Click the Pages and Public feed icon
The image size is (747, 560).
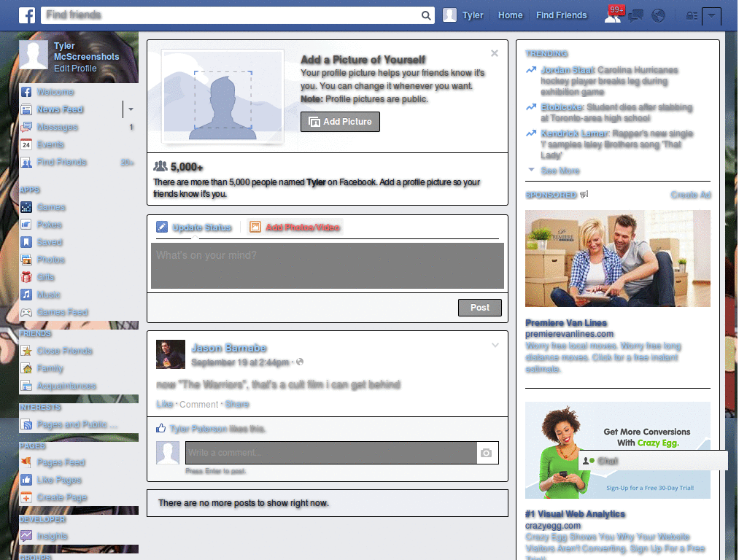coord(26,424)
